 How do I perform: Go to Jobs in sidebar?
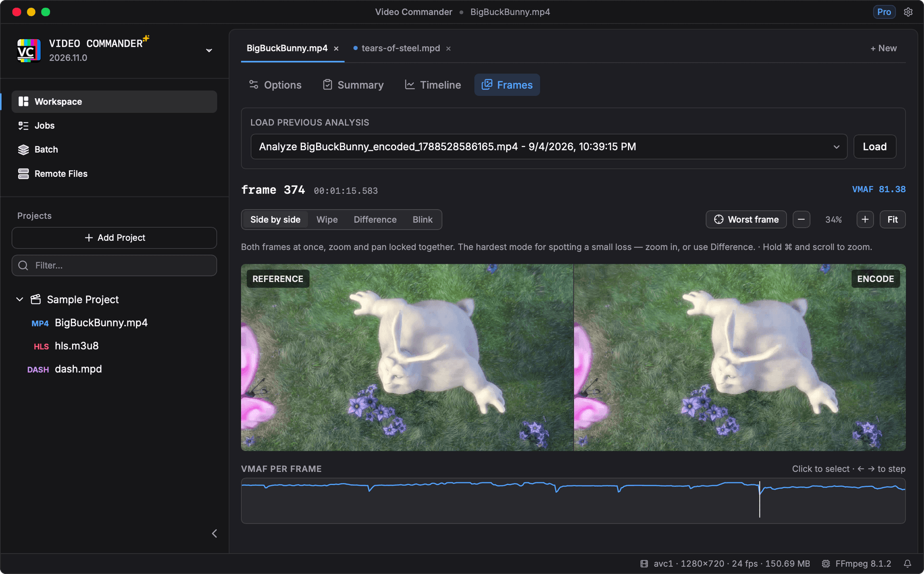pyautogui.click(x=114, y=126)
